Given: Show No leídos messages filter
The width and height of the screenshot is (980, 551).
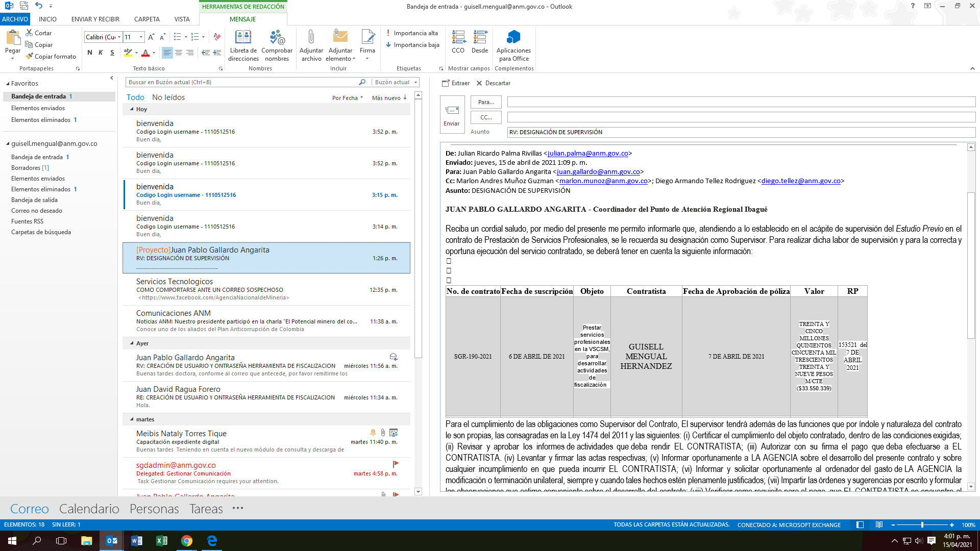Looking at the screenshot, I should point(168,97).
